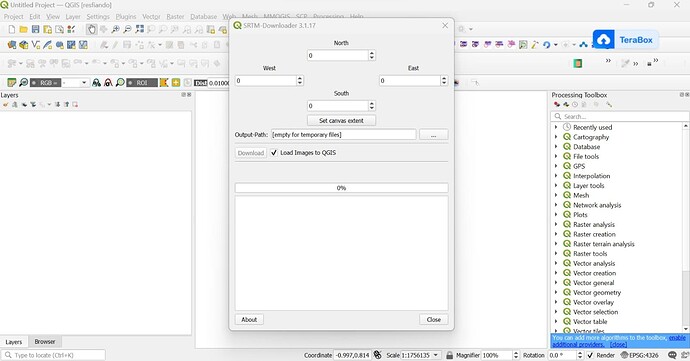Open the Style Manager icon

(71, 29)
